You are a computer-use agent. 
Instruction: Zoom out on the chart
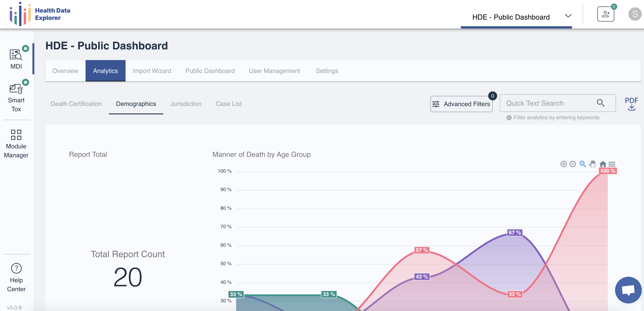[x=572, y=164]
